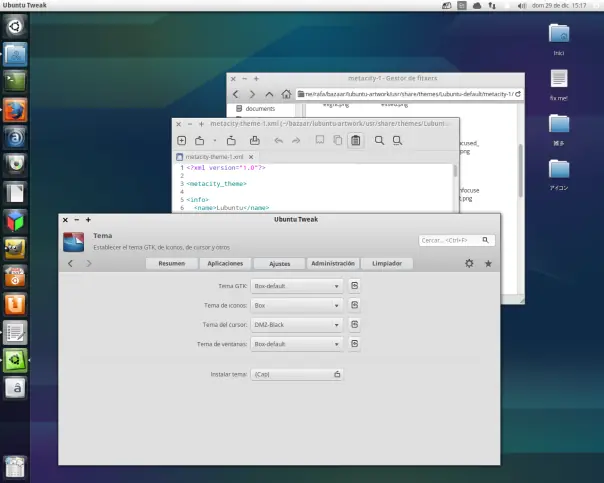Open the text editor launcher with pencil

tap(15, 332)
